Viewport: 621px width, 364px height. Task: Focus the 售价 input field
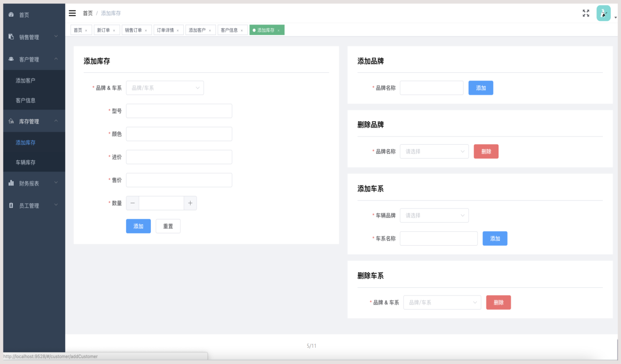(179, 180)
